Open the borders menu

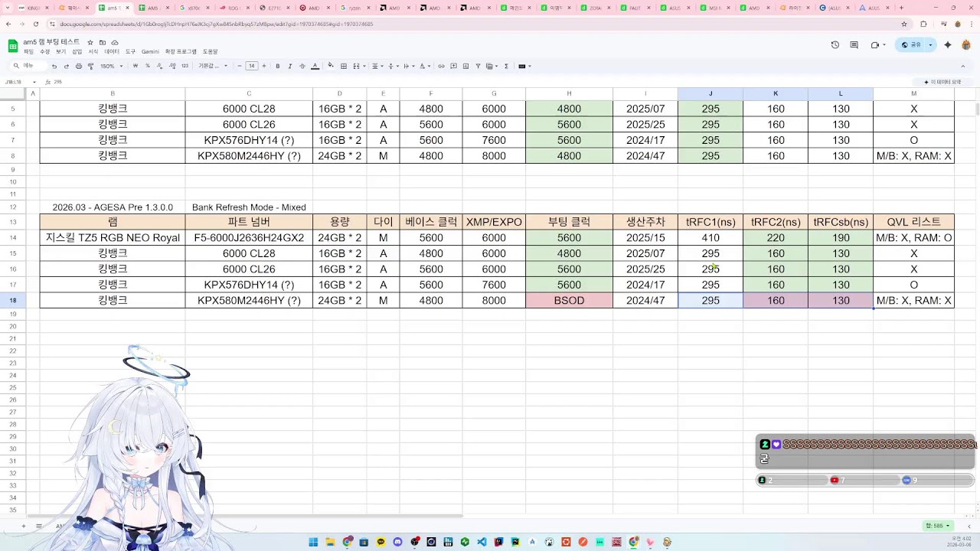pyautogui.click(x=344, y=66)
